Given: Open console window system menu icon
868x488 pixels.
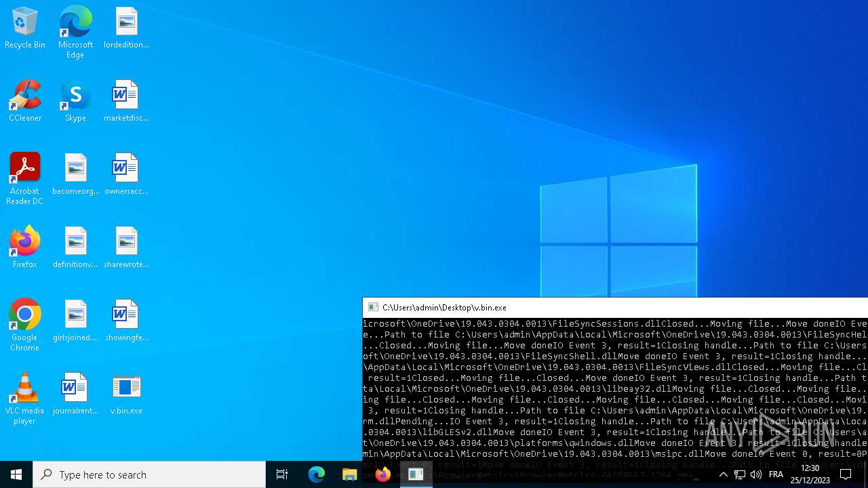Looking at the screenshot, I should tap(372, 307).
